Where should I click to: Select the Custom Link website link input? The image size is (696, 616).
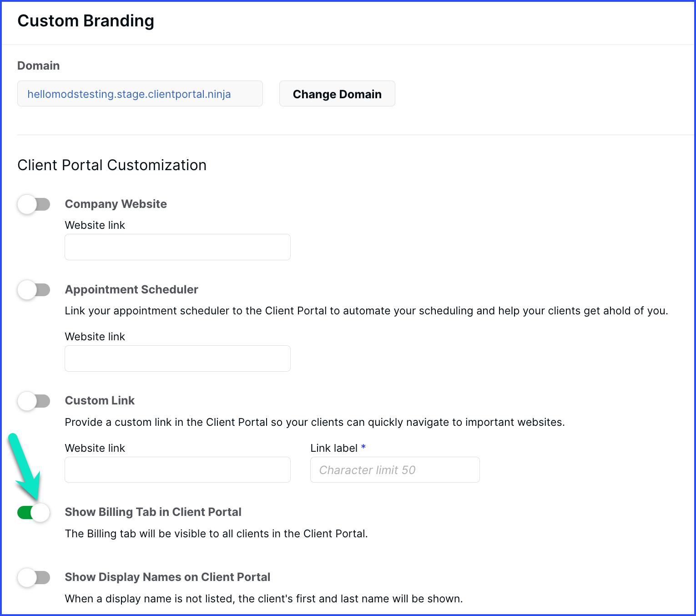click(x=177, y=470)
